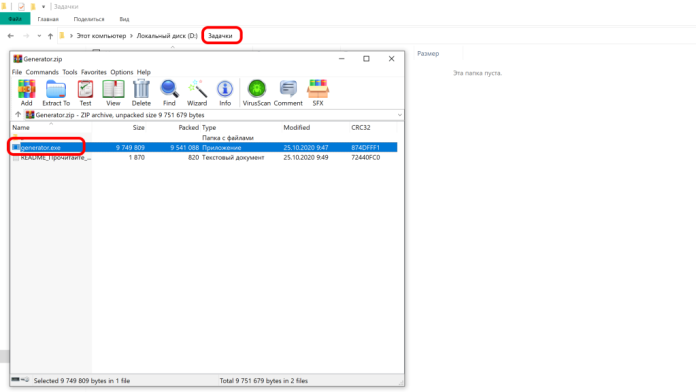The image size is (696, 392).
Task: Open the Commands menu
Action: tap(42, 72)
